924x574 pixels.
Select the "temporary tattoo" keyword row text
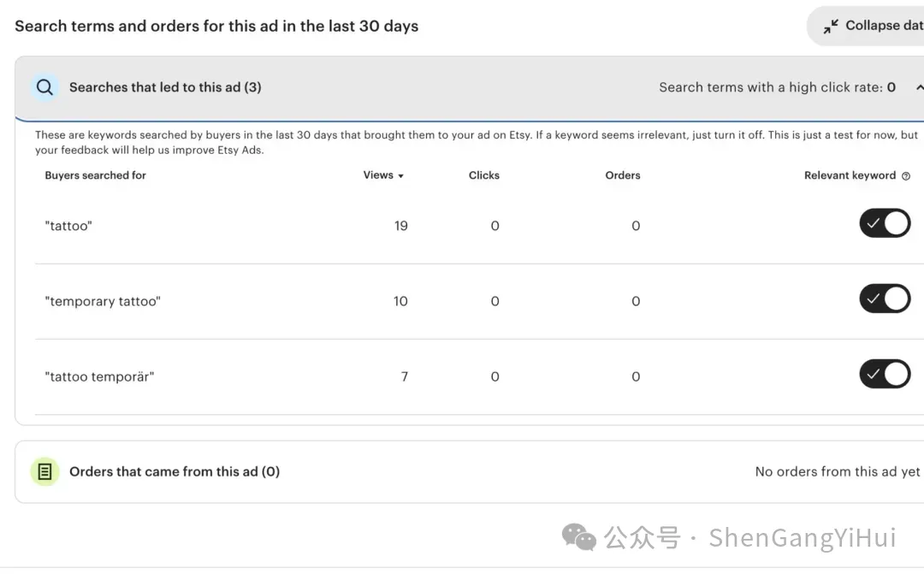103,302
